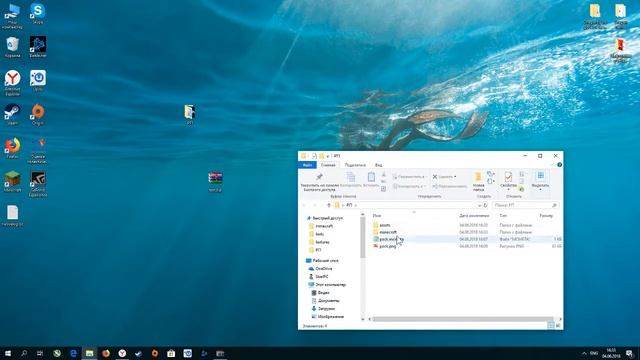Open the Microsoft Store taskbar icon
Screen dimensions: 640x360
coord(171,353)
